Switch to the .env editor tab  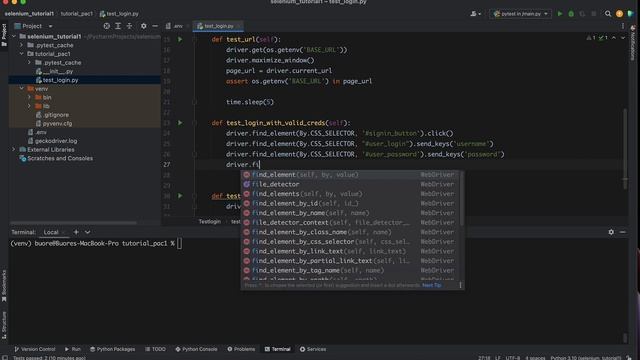click(175, 26)
